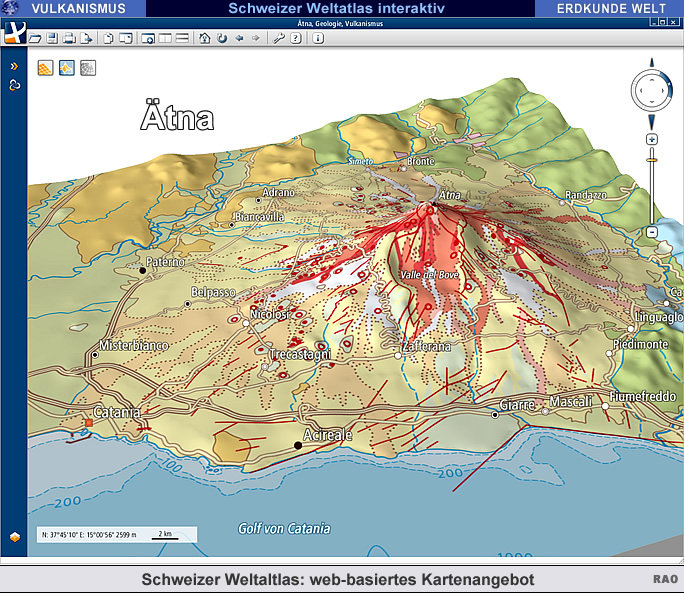Click the Home view icon
Image resolution: width=684 pixels, height=597 pixels.
pyautogui.click(x=205, y=38)
